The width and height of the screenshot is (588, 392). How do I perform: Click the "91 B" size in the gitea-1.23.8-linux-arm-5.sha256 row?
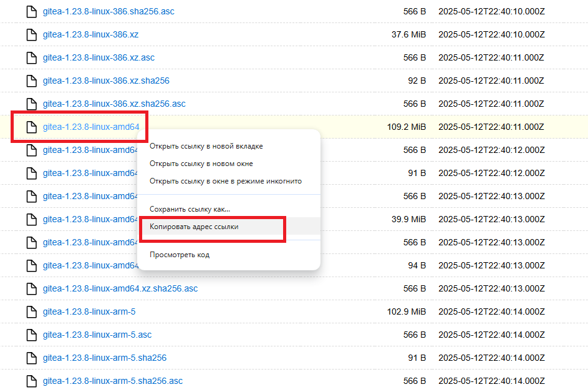(417, 358)
